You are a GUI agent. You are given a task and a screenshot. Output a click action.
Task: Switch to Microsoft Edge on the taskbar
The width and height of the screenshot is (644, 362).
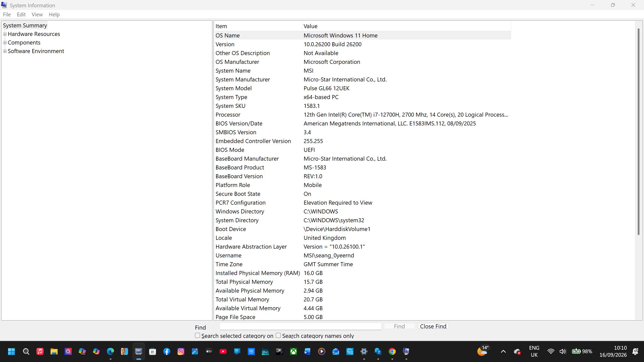click(110, 351)
